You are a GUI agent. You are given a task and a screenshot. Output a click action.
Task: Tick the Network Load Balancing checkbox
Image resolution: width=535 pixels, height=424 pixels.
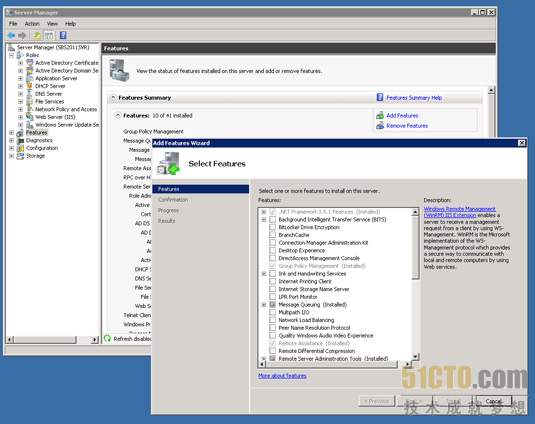click(272, 320)
